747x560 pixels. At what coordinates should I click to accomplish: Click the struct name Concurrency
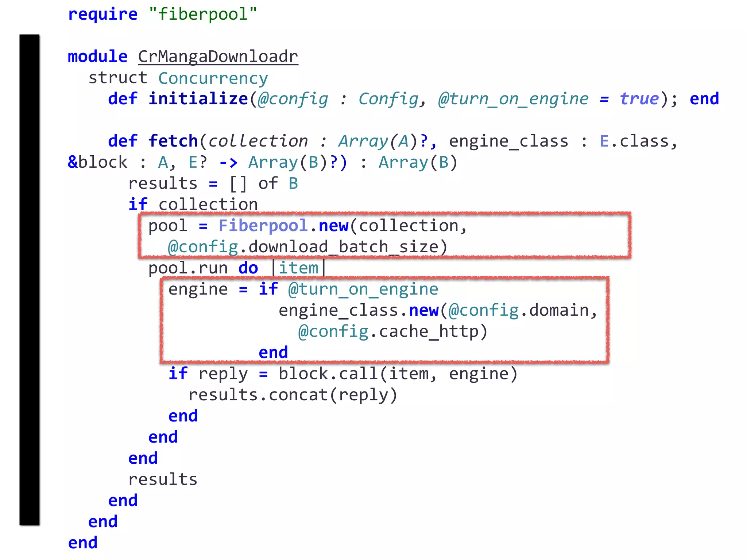pyautogui.click(x=213, y=79)
